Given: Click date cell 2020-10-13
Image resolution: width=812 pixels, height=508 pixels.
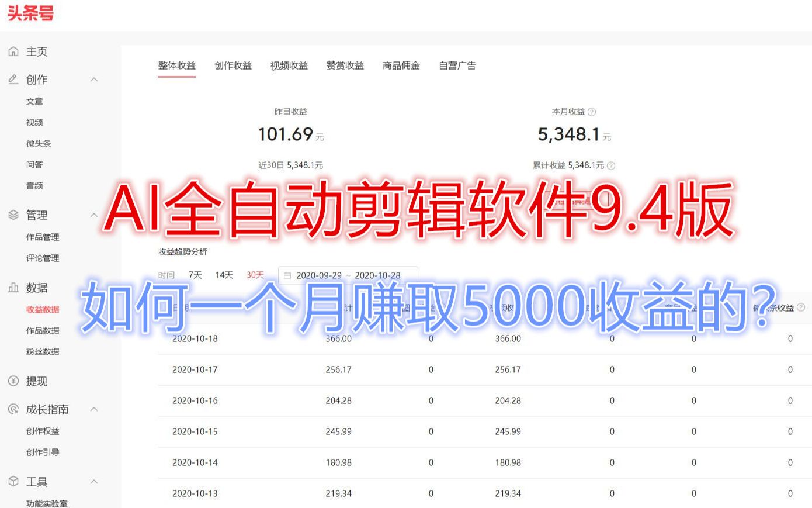Looking at the screenshot, I should tap(195, 493).
